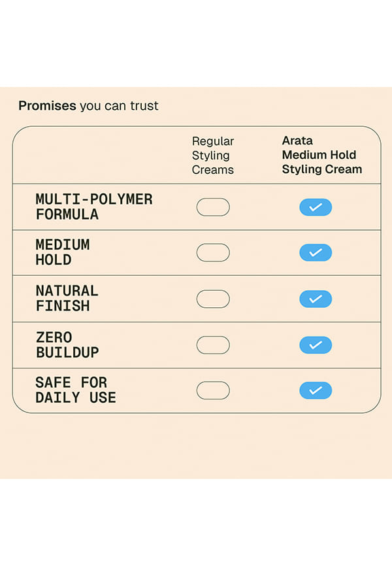Select empty pill for Medium Hold regular creams
Image resolution: width=392 pixels, height=566 pixels.
pyautogui.click(x=213, y=252)
